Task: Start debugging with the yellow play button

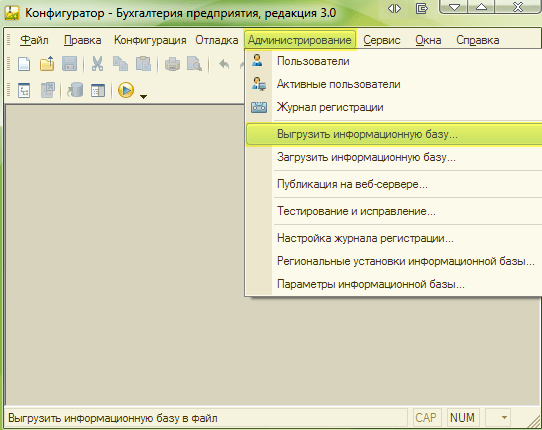Action: (x=126, y=91)
